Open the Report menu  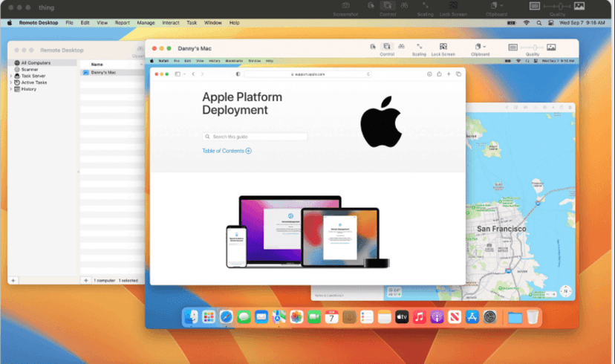[122, 23]
